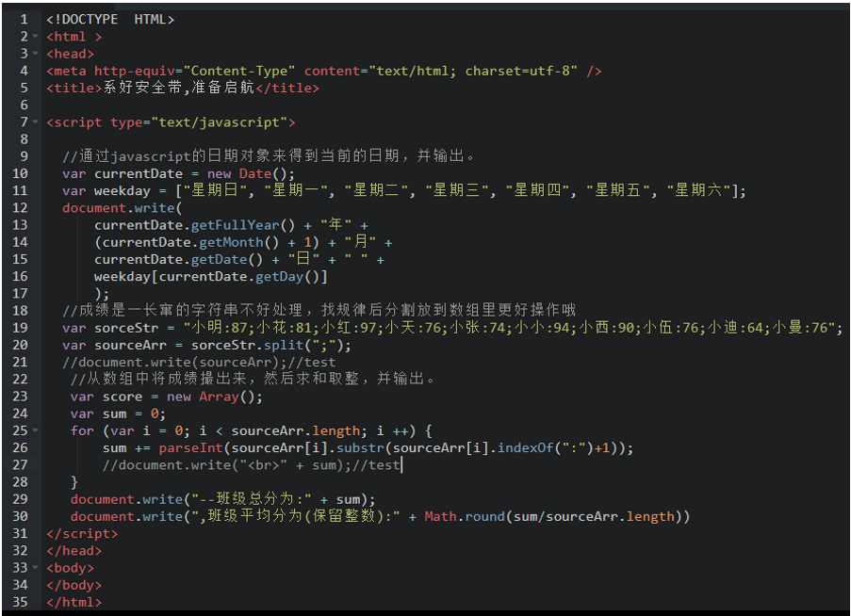Click line number 35 in the gutter
Image resolution: width=851 pixels, height=616 pixels.
point(20,602)
